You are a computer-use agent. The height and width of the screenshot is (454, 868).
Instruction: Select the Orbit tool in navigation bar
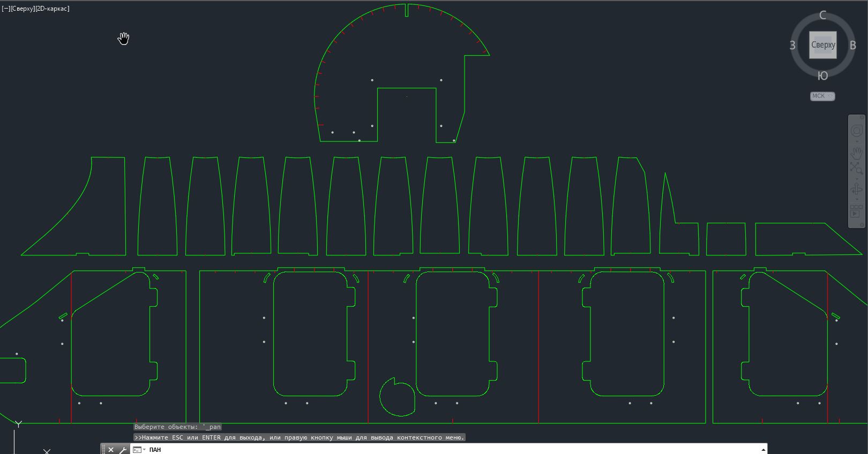[x=856, y=189]
